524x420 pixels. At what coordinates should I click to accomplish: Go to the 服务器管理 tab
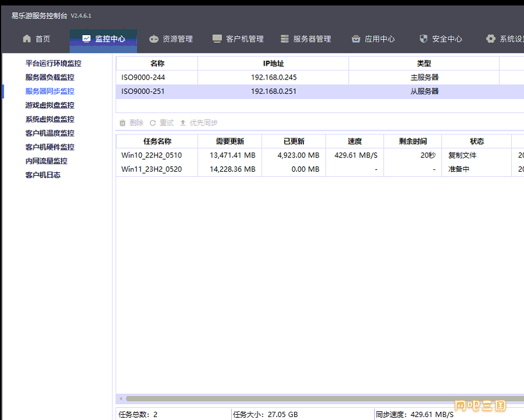[x=306, y=39]
